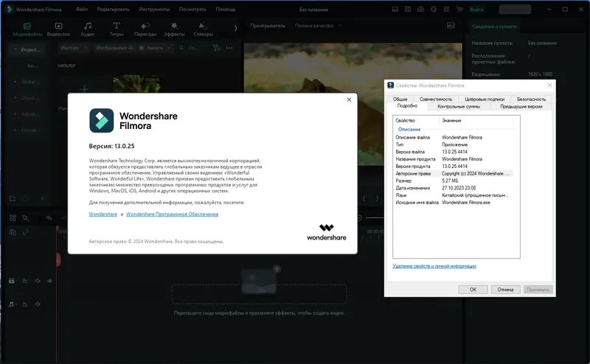Open the Полное качество quality dropdown

(318, 26)
